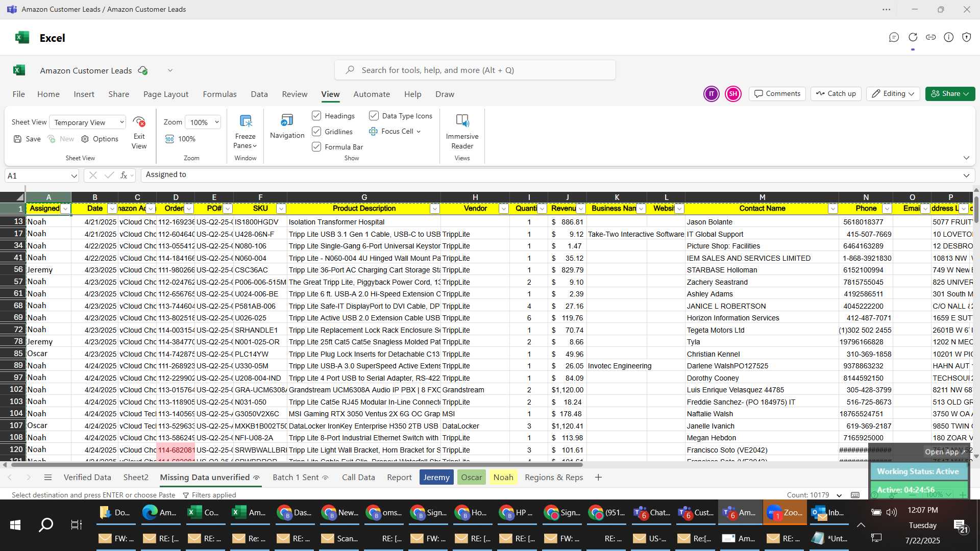Open the Editing mode button
This screenshot has width=980, height=551.
click(x=893, y=94)
